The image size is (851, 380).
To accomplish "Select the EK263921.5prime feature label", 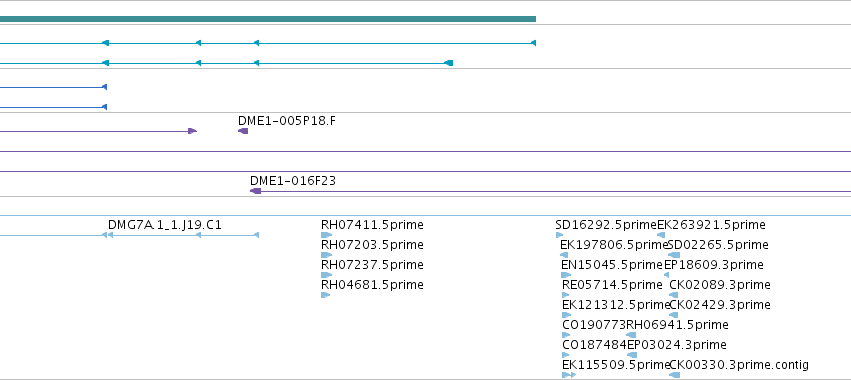I will click(712, 225).
